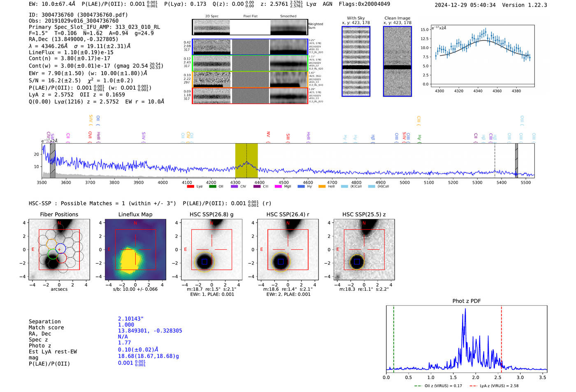Click the HSC-SSP Possible Matches heading
The width and height of the screenshot is (576, 392).
click(102, 204)
